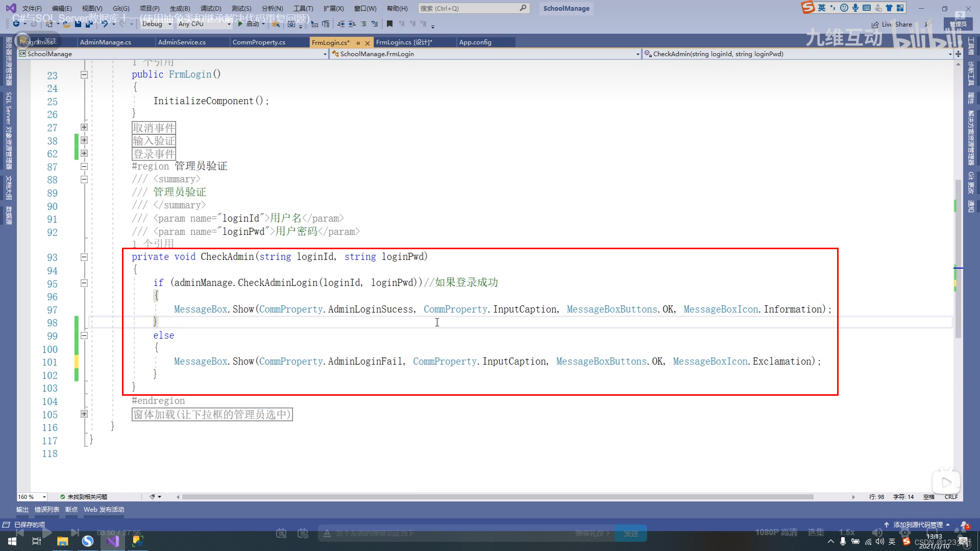Close the FrmLogin.cs tab
This screenshot has height=551, width=980.
click(x=367, y=42)
